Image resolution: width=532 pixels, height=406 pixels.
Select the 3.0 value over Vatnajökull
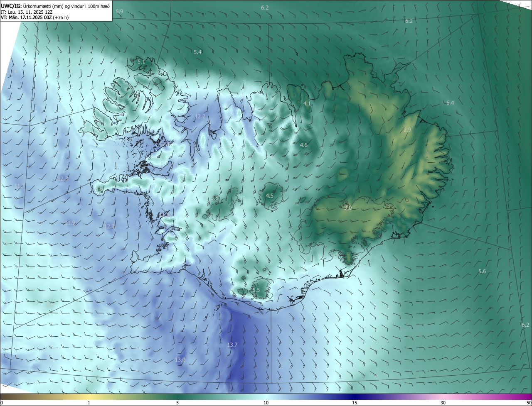(348, 208)
